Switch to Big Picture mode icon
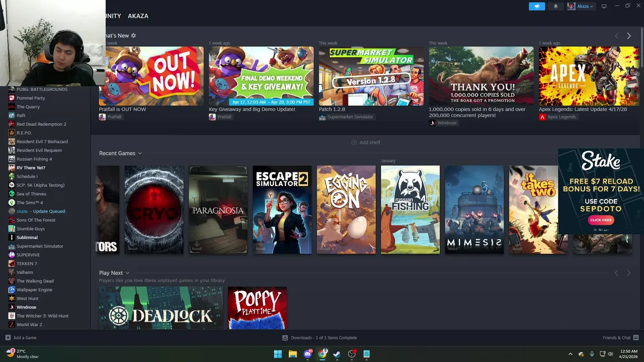 point(604,6)
